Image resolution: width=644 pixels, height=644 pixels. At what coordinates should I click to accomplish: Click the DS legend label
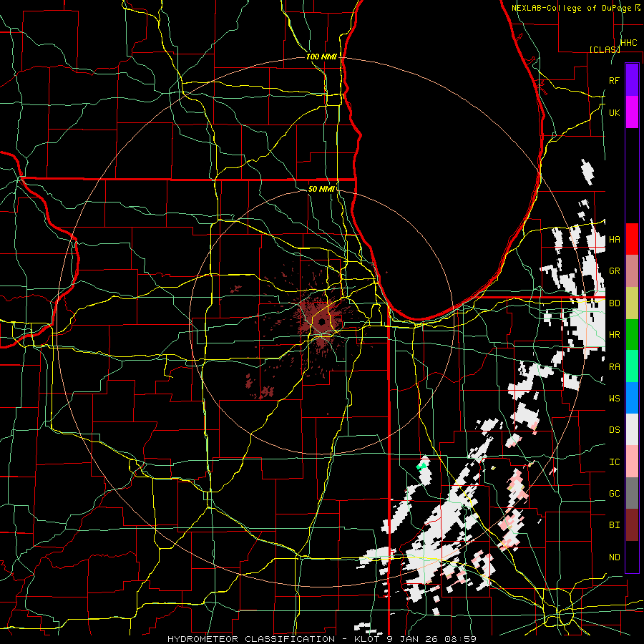click(x=615, y=430)
